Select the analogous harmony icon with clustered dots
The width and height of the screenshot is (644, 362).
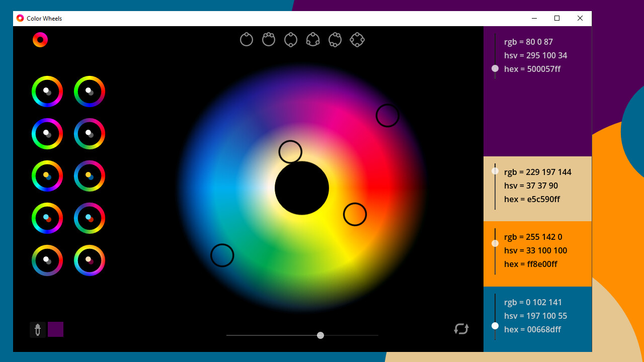coord(268,39)
